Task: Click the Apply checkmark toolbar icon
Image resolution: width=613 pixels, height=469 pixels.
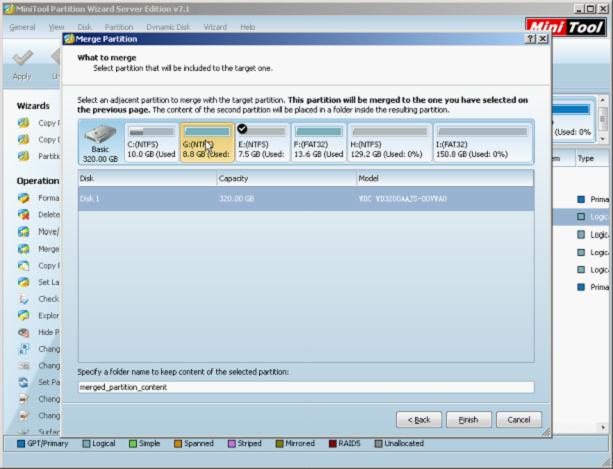Action: click(x=22, y=58)
